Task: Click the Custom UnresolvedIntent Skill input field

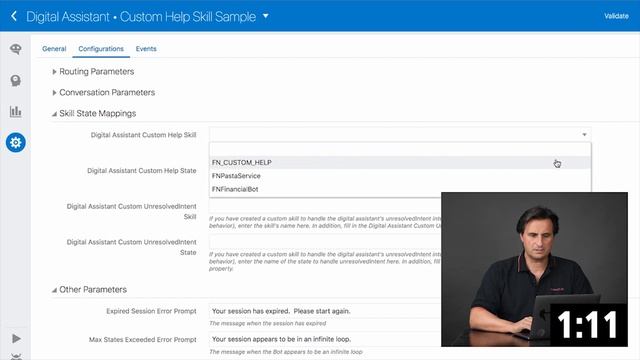Action: pyautogui.click(x=325, y=206)
